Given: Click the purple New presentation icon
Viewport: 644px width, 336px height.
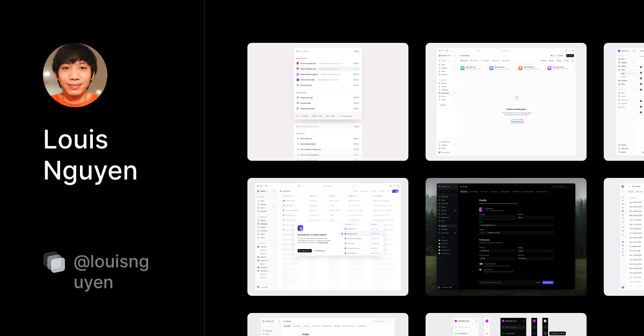Looking at the screenshot, I should [x=550, y=68].
